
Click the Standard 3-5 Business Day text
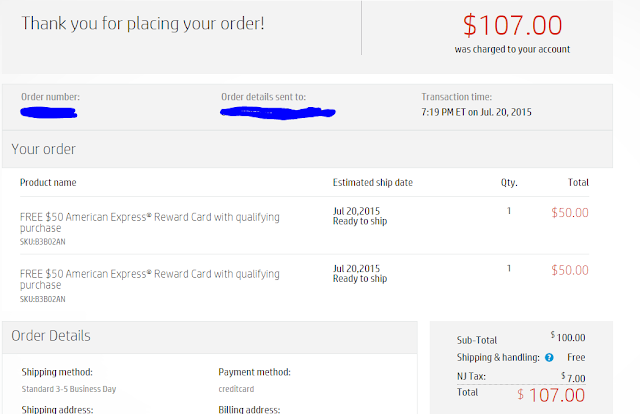click(70, 389)
